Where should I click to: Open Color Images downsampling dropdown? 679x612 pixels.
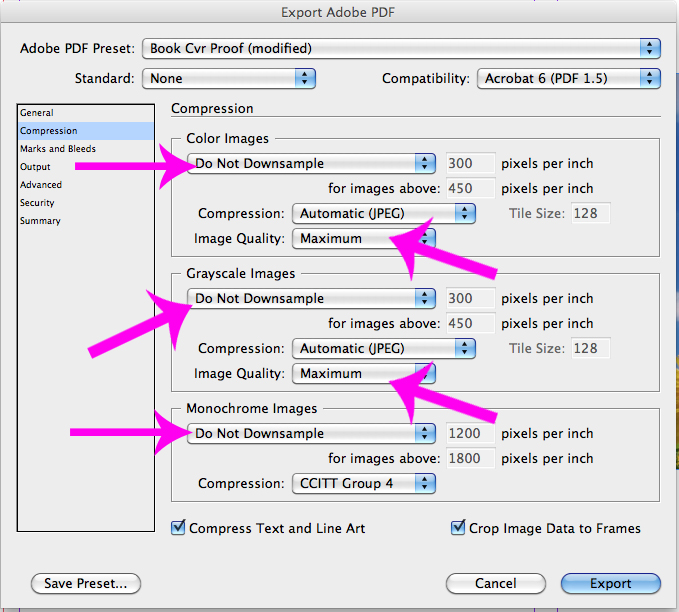[311, 163]
